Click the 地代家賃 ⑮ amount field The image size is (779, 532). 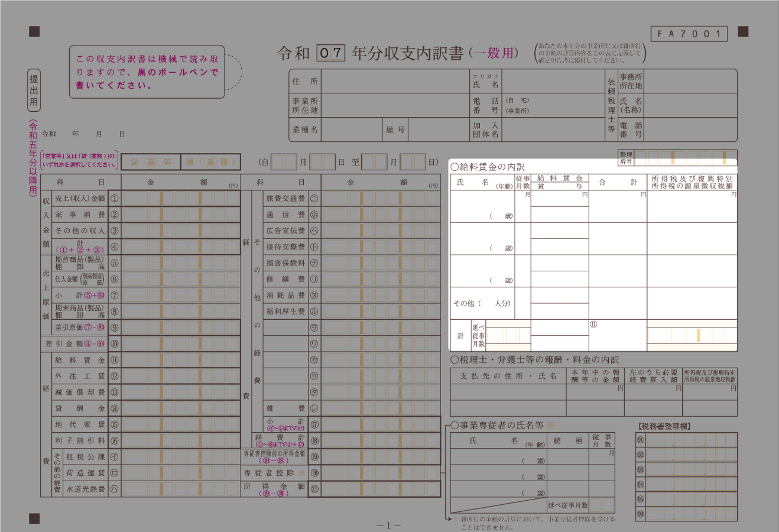(181, 424)
